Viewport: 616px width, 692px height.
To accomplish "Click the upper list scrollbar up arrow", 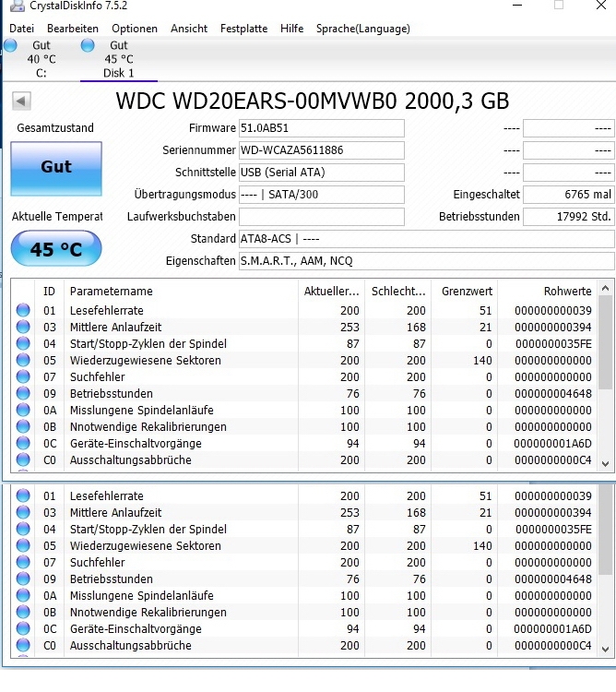I will click(x=606, y=288).
